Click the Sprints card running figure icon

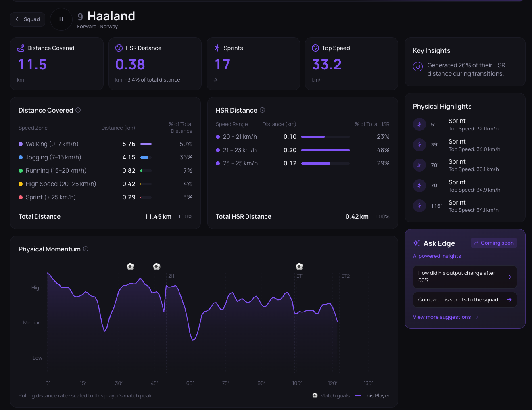click(217, 48)
